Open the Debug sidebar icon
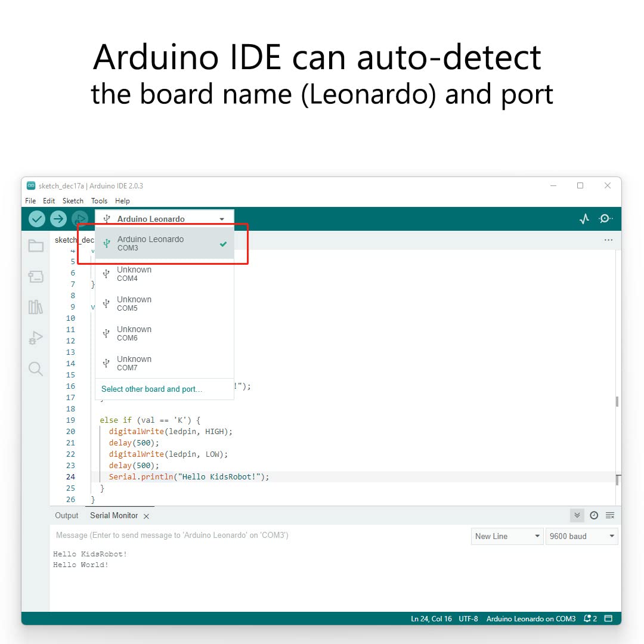The height and width of the screenshot is (644, 644). point(36,338)
